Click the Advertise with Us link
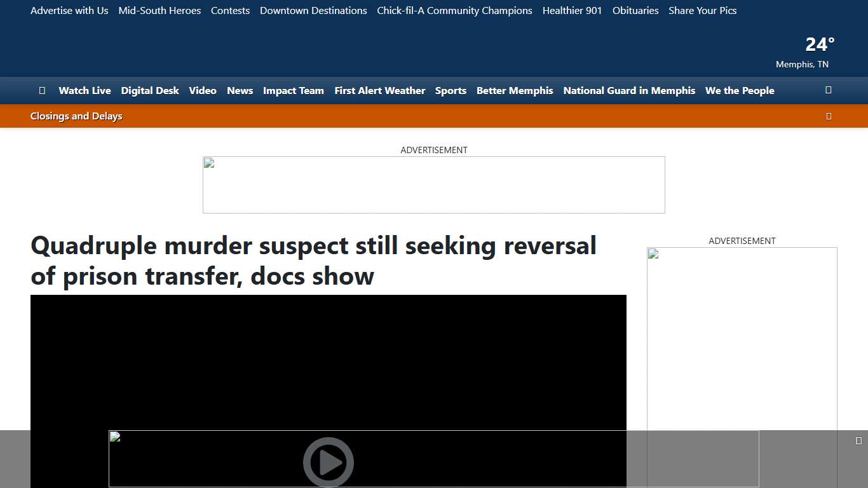The image size is (868, 488). 69,10
